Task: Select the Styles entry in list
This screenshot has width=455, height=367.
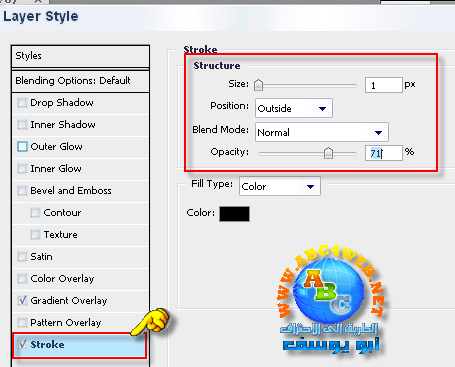Action: pyautogui.click(x=80, y=56)
